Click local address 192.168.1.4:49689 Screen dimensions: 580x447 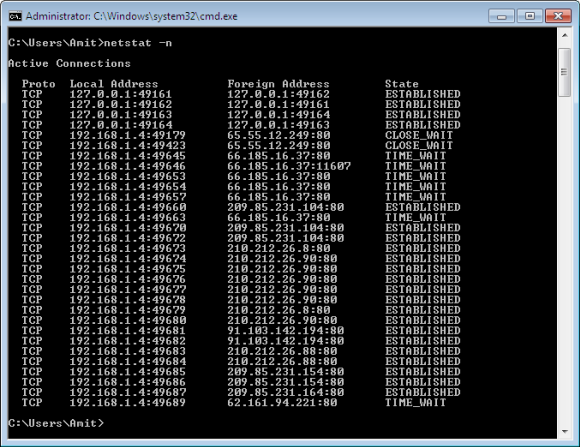pos(128,402)
